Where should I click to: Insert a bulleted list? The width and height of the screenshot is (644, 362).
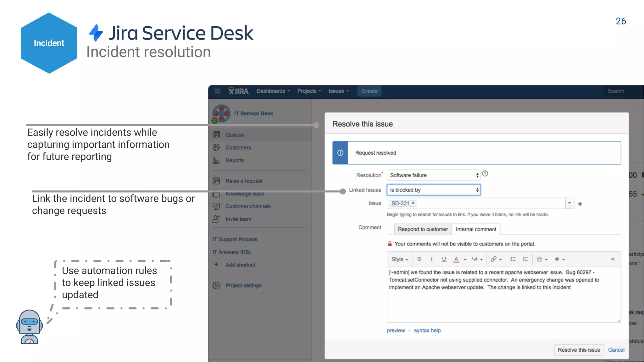513,259
